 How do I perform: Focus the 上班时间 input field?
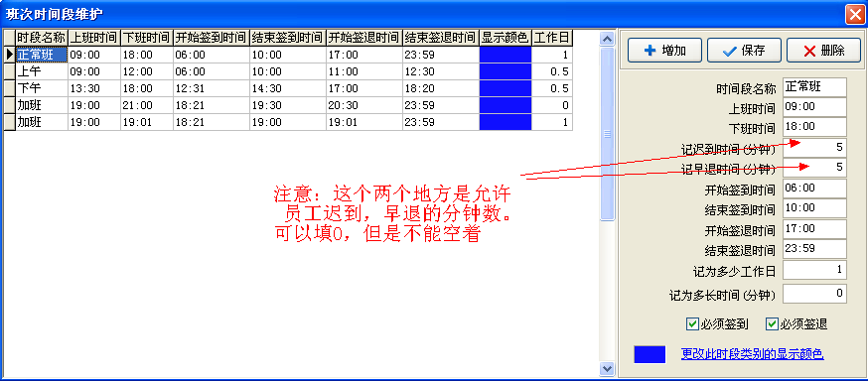coord(814,107)
